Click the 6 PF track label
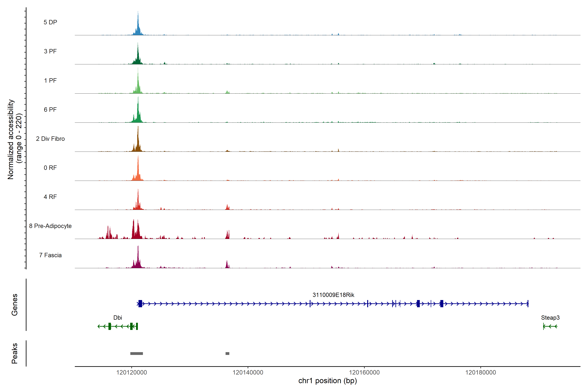Screen dimensions: 588x392 click(x=50, y=109)
